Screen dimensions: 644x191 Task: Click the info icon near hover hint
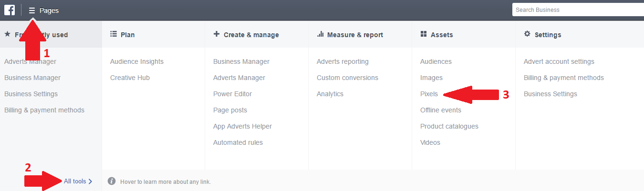pos(112,181)
